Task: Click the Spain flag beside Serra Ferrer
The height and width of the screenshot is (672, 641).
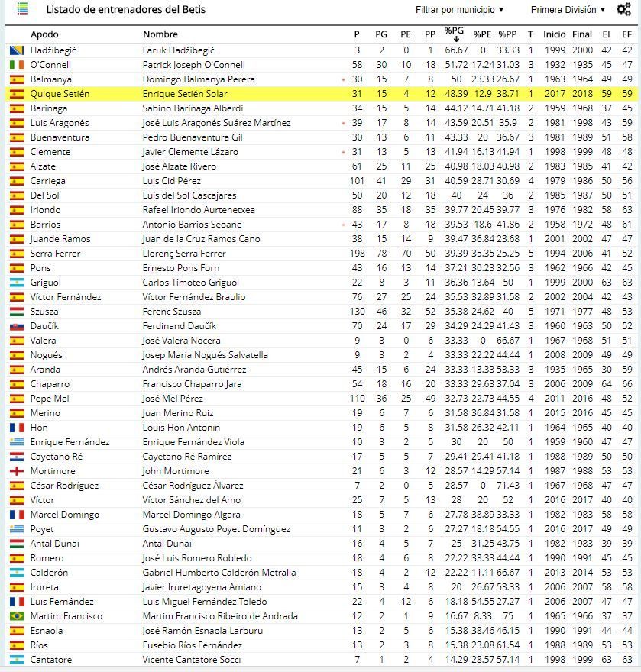Action: click(x=17, y=254)
